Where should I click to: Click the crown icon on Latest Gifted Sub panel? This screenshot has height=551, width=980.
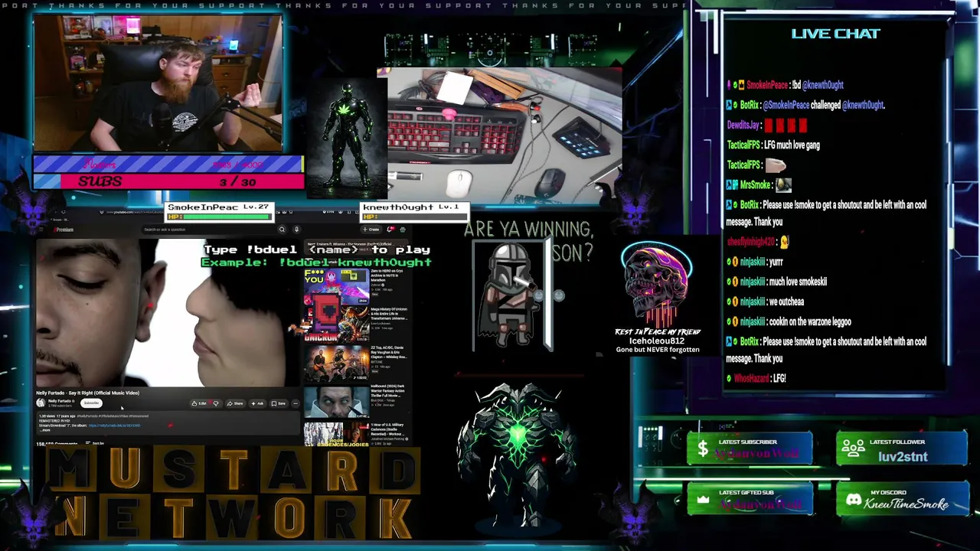pyautogui.click(x=703, y=500)
